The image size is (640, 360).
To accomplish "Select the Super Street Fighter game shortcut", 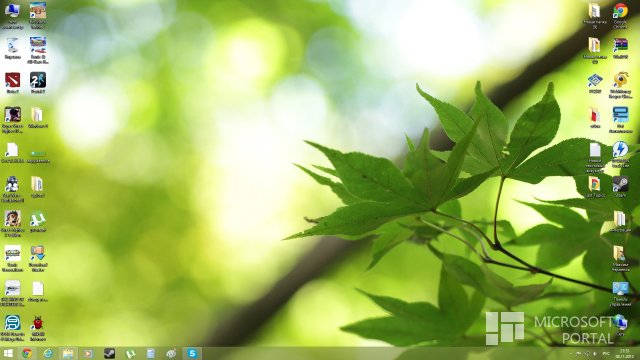I will (x=12, y=115).
